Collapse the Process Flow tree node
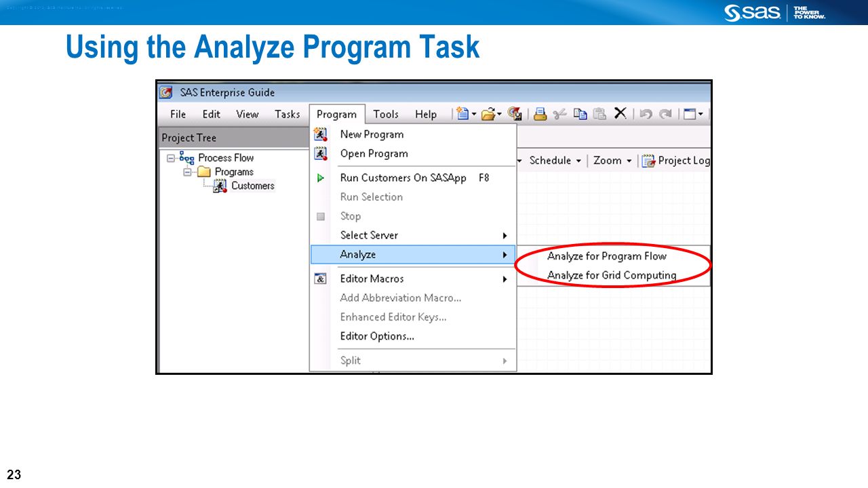Viewport: 868px width, 488px height. (171, 158)
